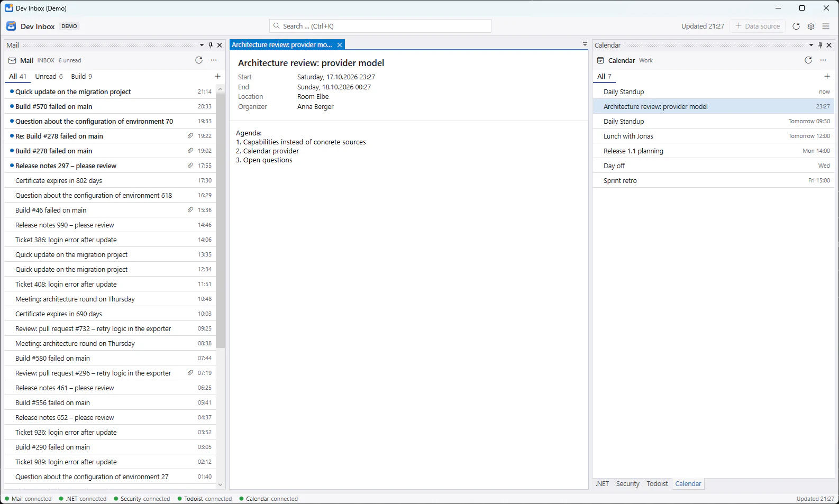Screen dimensions: 839x504
Task: Switch to the Build mail tab
Action: click(81, 77)
